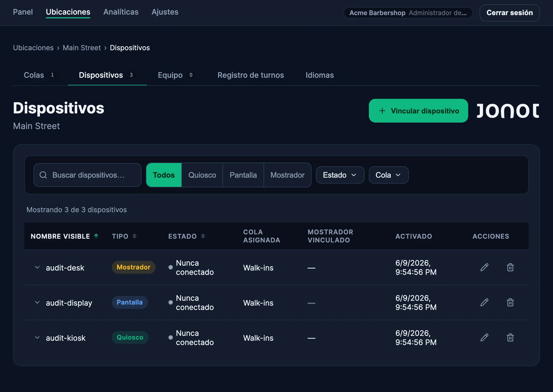The image size is (553, 392).
Task: Sort by Estado arrow icon
Action: coord(203,236)
